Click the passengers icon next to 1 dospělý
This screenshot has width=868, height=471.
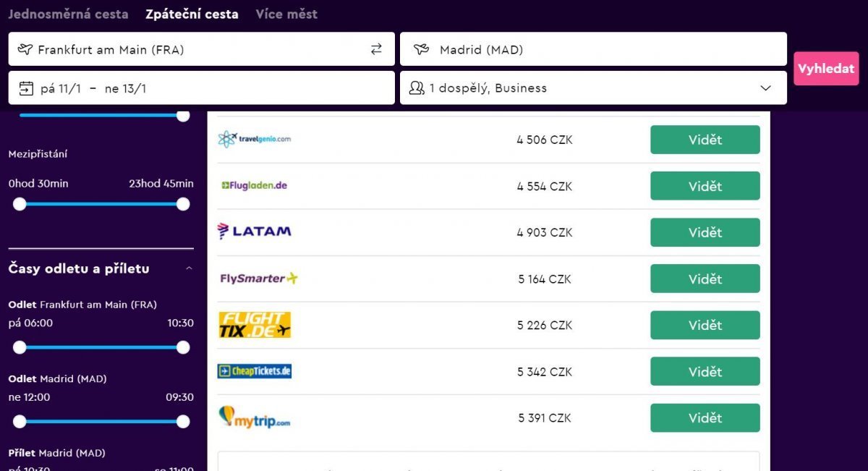coord(417,88)
